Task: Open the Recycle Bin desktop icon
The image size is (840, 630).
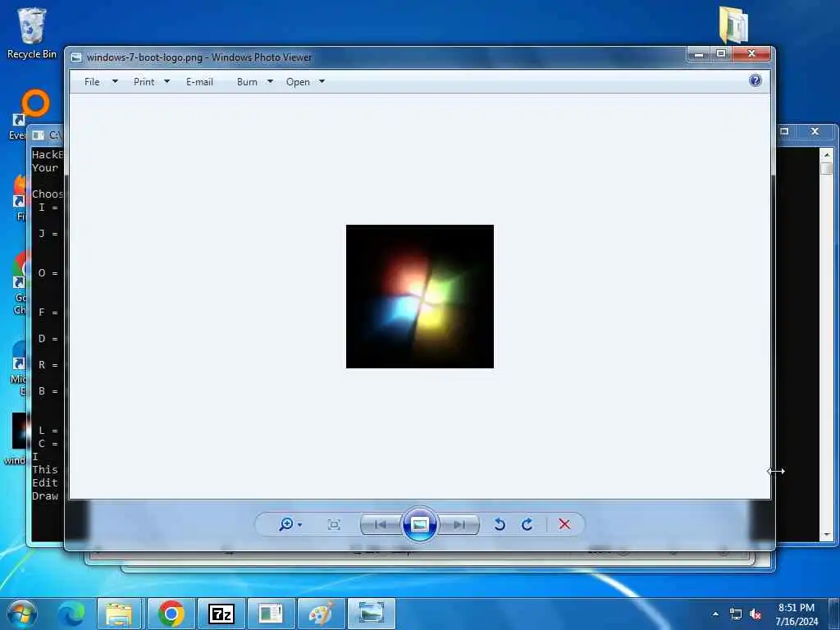Action: coord(32,33)
